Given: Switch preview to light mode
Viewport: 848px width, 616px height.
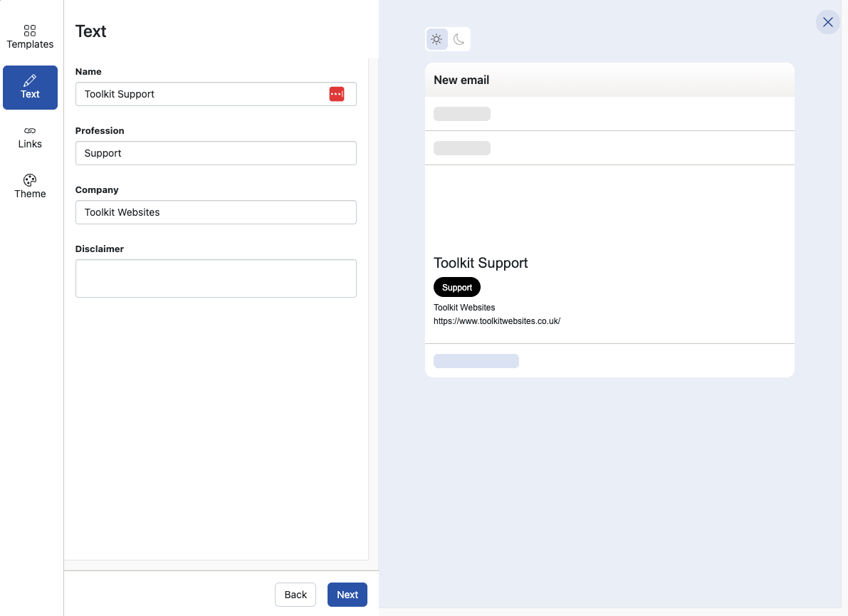Looking at the screenshot, I should [436, 39].
